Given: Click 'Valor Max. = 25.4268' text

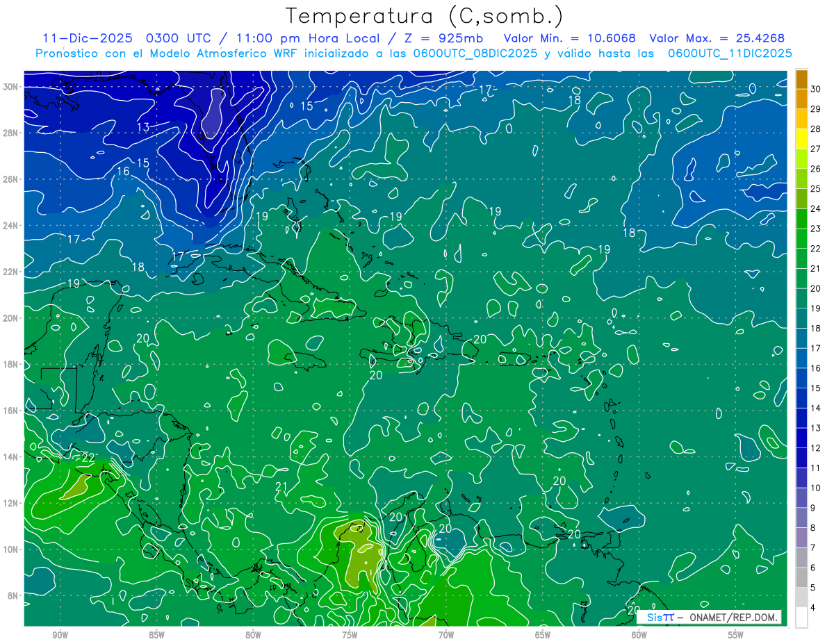Looking at the screenshot, I should pos(717,38).
